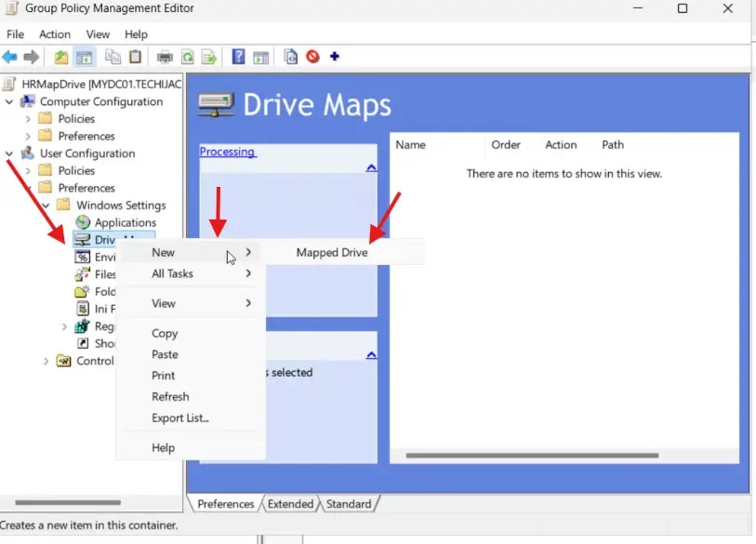Click the Paste clipboard toolbar icon
The image size is (756, 544).
136,57
